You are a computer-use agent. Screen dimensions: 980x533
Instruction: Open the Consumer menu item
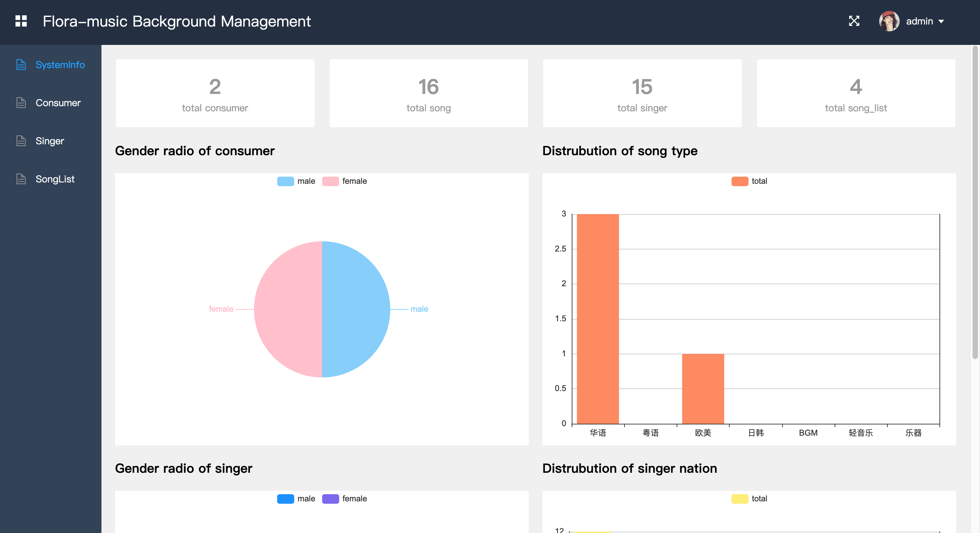click(58, 103)
